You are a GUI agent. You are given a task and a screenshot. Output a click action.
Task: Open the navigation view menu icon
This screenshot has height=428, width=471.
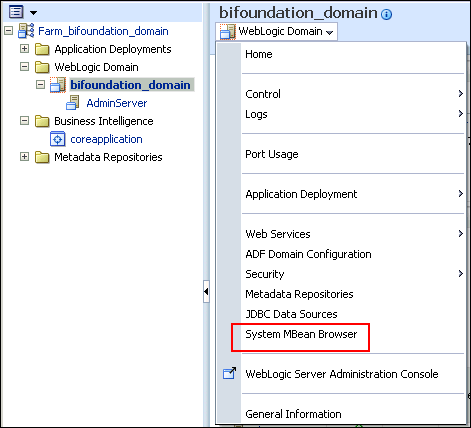coord(16,12)
